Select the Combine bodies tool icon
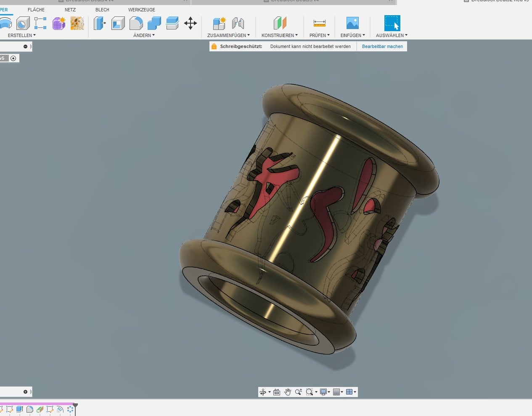This screenshot has height=416, width=532. [x=154, y=23]
